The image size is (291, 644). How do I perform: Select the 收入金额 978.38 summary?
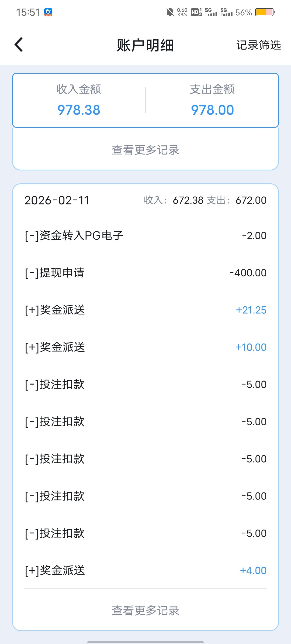click(79, 100)
